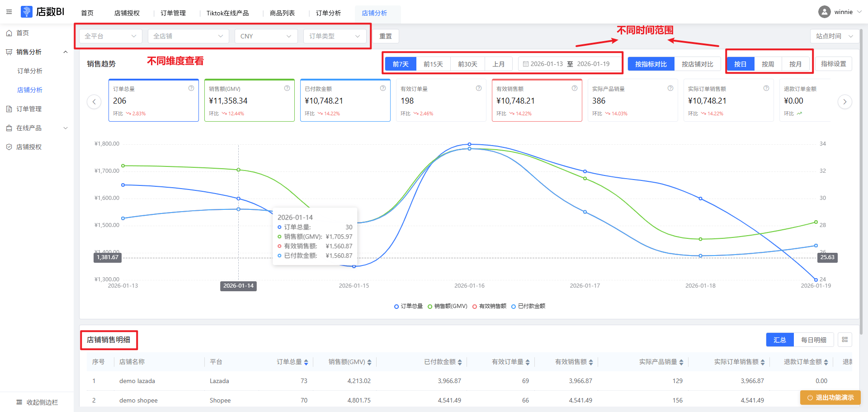Open 订单管理 in the left sidebar

click(29, 109)
